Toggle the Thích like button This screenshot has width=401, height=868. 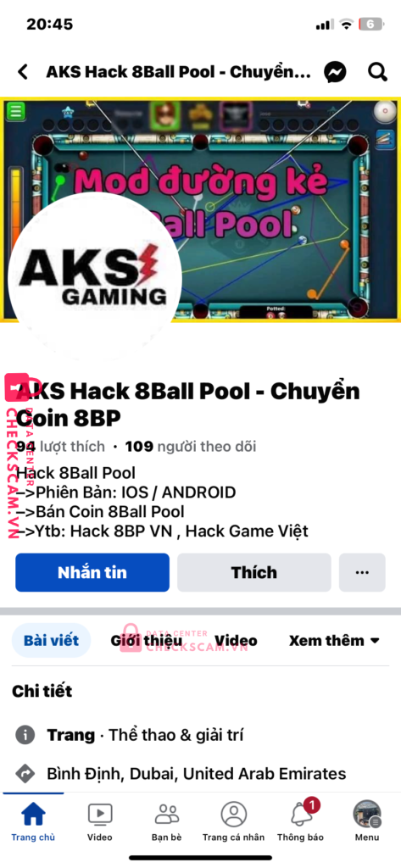pyautogui.click(x=254, y=572)
